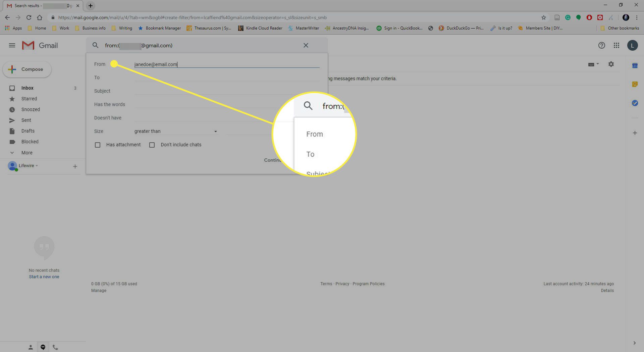Image resolution: width=644 pixels, height=352 pixels.
Task: Open the Apps bookmark shortcut
Action: coord(13,28)
